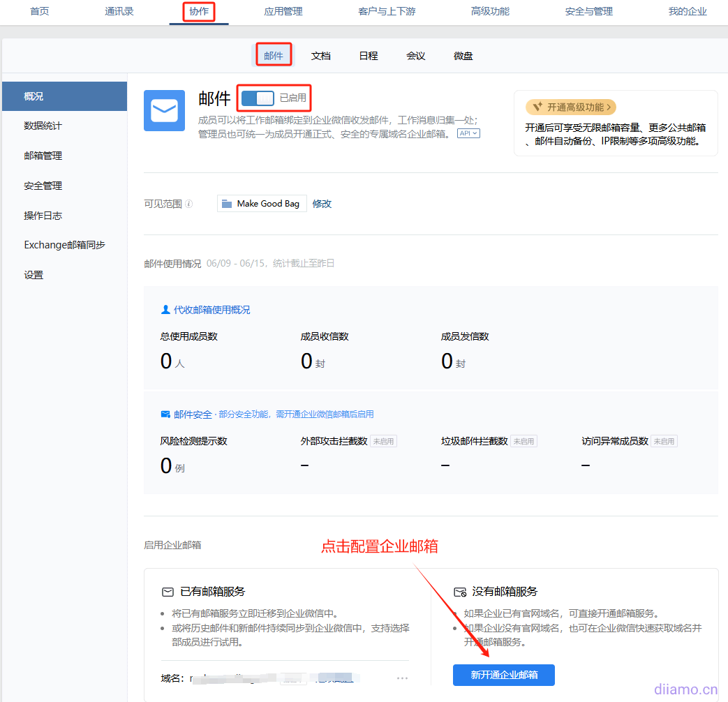Screen dimensions: 728x702
Task: Click the info icon beside 可见范围
Action: click(189, 204)
